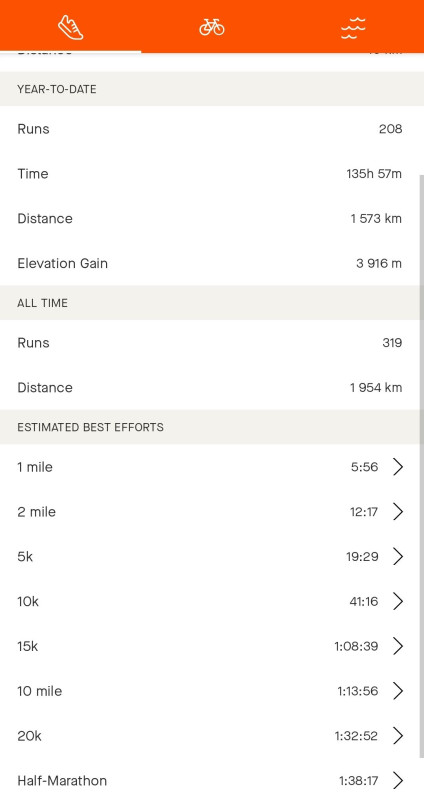424x800 pixels.
Task: Select the 10k row label
Action: (x=28, y=602)
